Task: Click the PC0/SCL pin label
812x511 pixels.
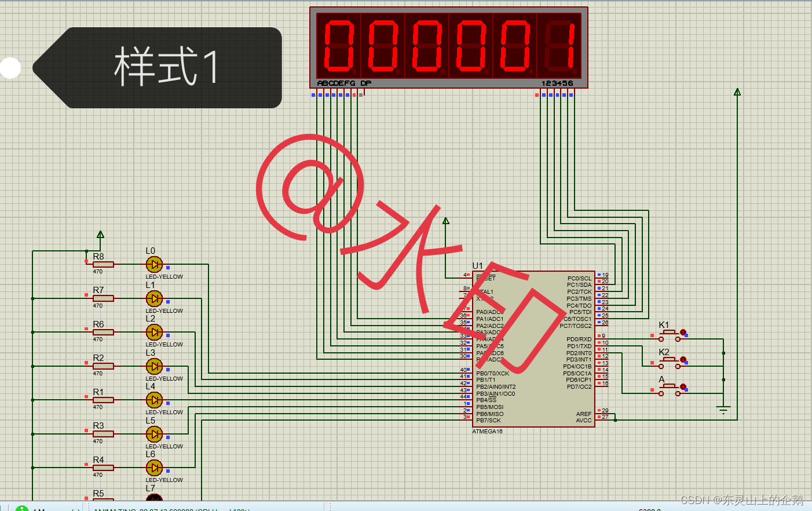Action: [579, 279]
